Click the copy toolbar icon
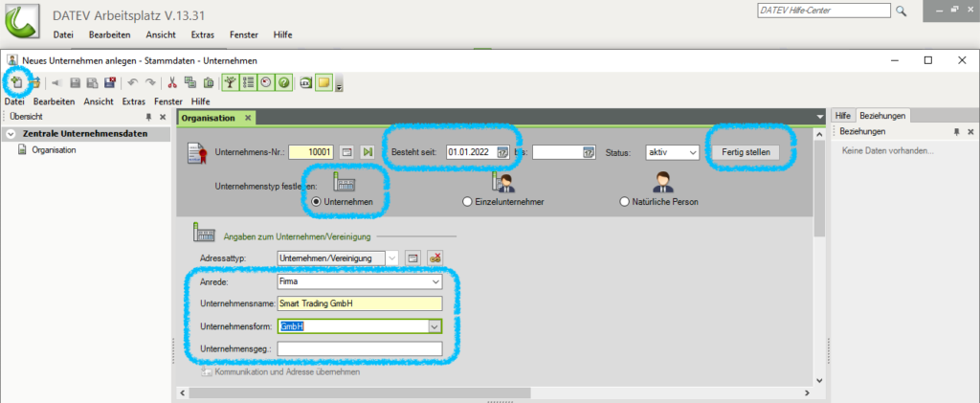The width and height of the screenshot is (980, 403). pos(190,82)
